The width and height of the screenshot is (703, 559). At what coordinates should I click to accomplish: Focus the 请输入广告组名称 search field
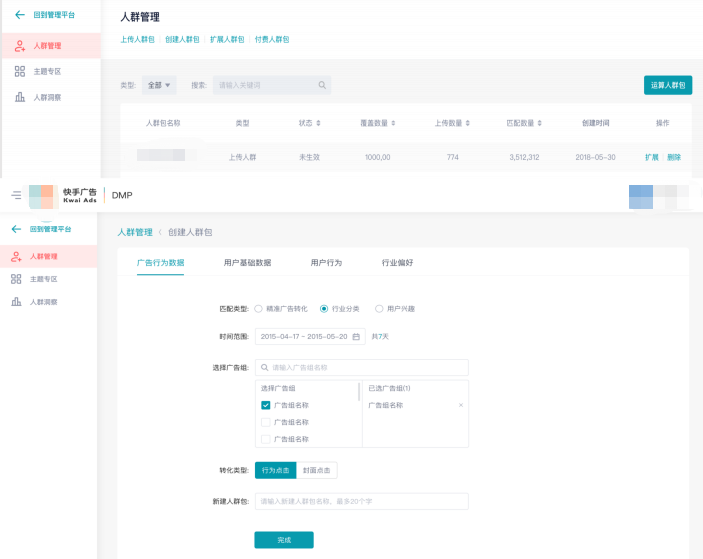[362, 368]
